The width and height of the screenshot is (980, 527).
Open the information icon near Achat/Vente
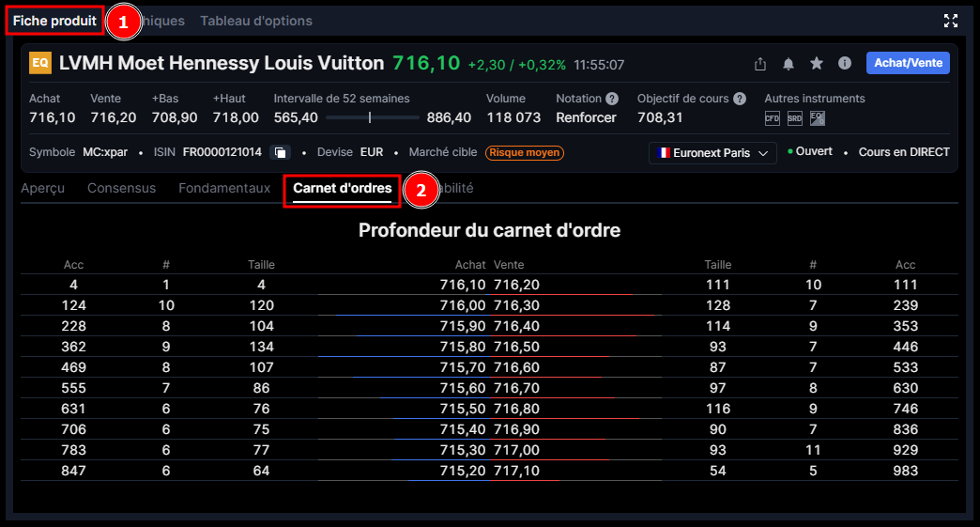click(x=845, y=63)
